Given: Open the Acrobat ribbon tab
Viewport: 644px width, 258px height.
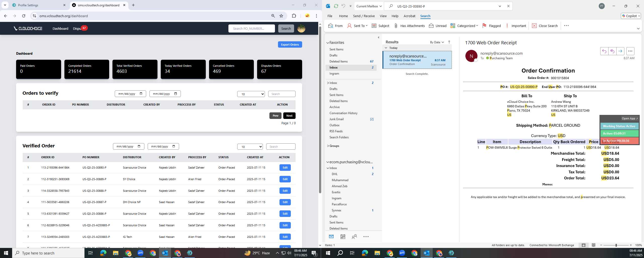Looking at the screenshot, I should pos(409,16).
